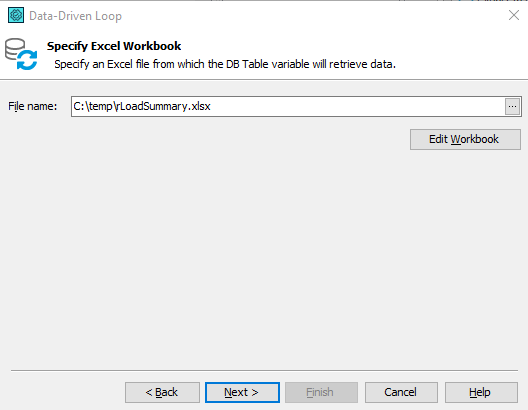
Task: Click the Data-Driven Loop title text
Action: click(x=75, y=16)
